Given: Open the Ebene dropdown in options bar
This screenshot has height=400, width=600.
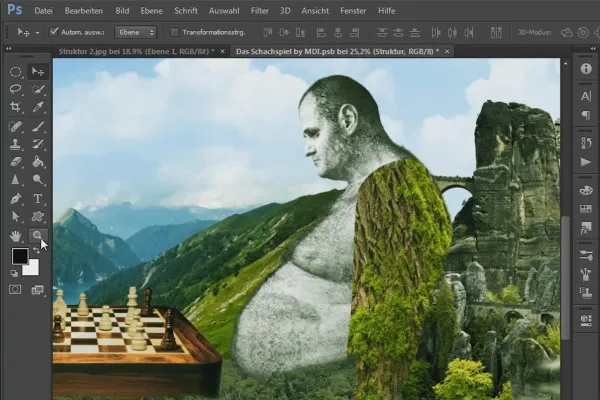Looking at the screenshot, I should pyautogui.click(x=136, y=33).
